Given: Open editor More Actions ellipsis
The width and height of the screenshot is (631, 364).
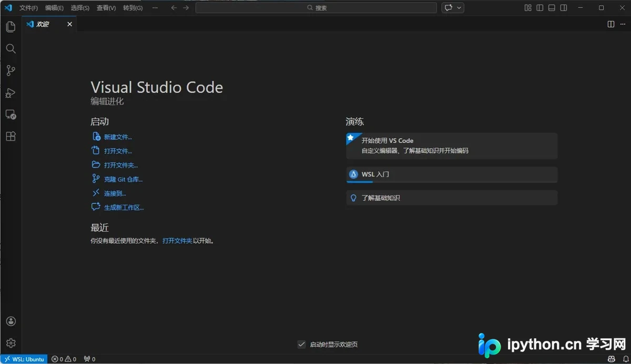Looking at the screenshot, I should point(622,24).
